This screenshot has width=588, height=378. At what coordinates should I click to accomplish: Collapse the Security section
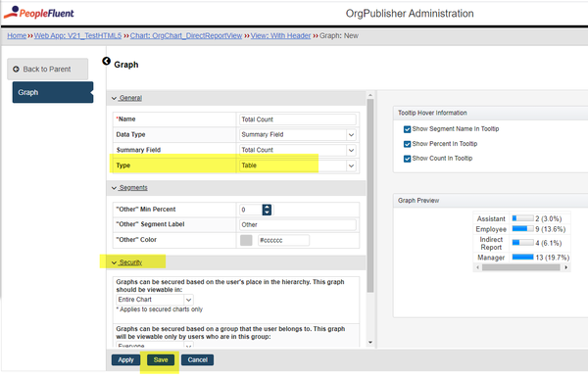click(127, 262)
